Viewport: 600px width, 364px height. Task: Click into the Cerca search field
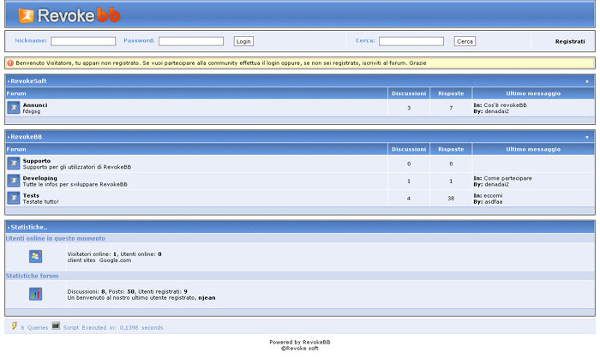[411, 41]
